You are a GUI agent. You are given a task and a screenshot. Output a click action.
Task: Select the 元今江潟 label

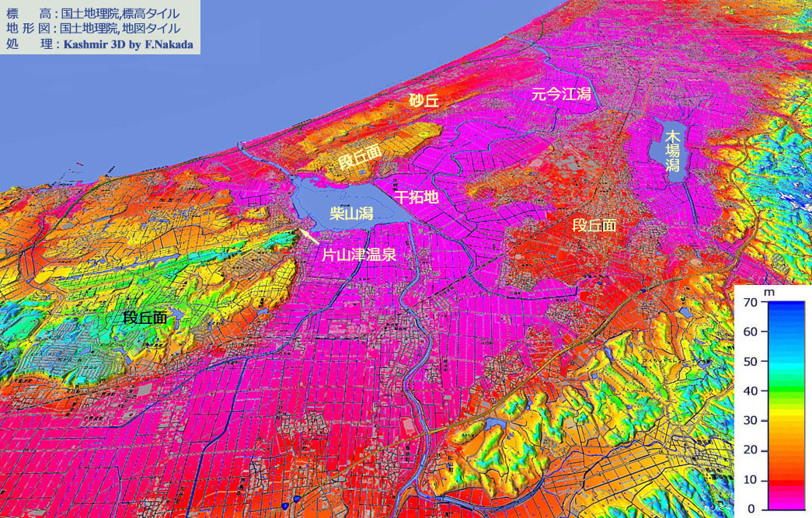click(561, 95)
